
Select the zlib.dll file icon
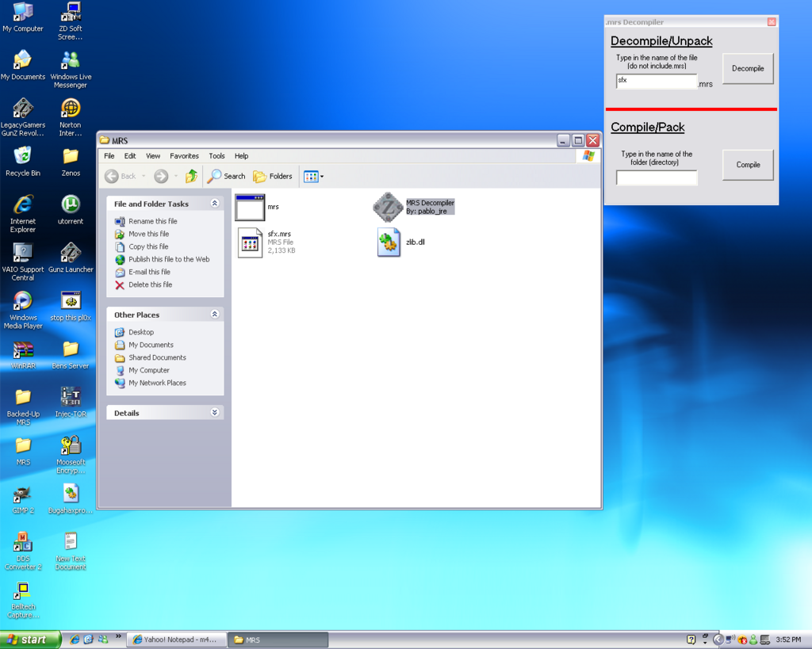click(x=389, y=242)
